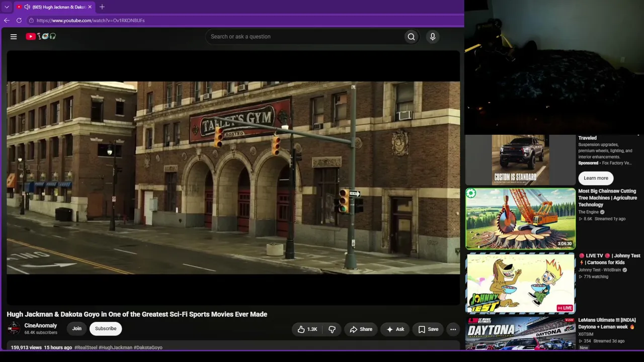Image resolution: width=644 pixels, height=362 pixels.
Task: Join the CineAnomaly channel
Action: [76, 329]
